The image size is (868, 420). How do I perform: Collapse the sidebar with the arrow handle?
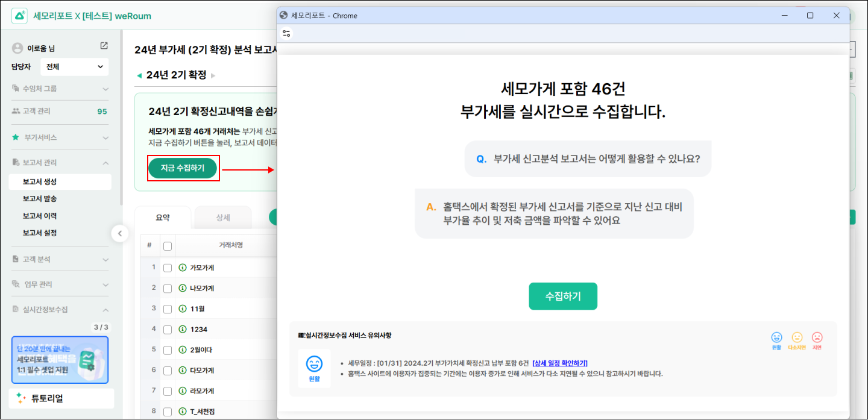120,233
